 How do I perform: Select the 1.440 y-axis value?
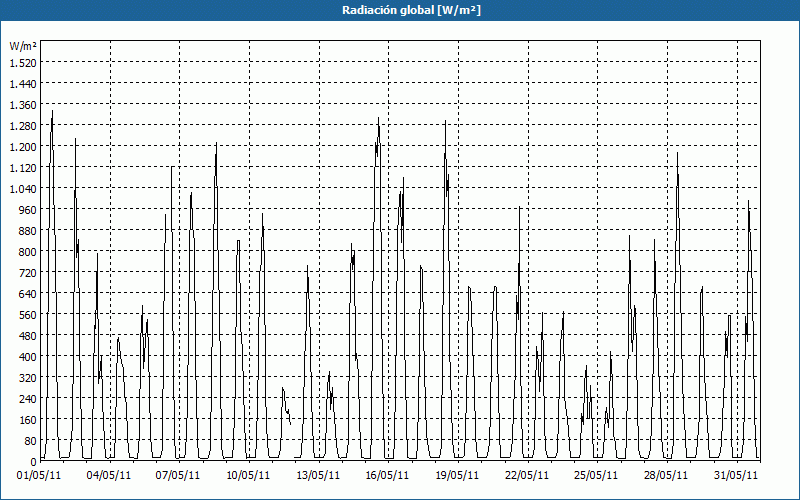23,84
